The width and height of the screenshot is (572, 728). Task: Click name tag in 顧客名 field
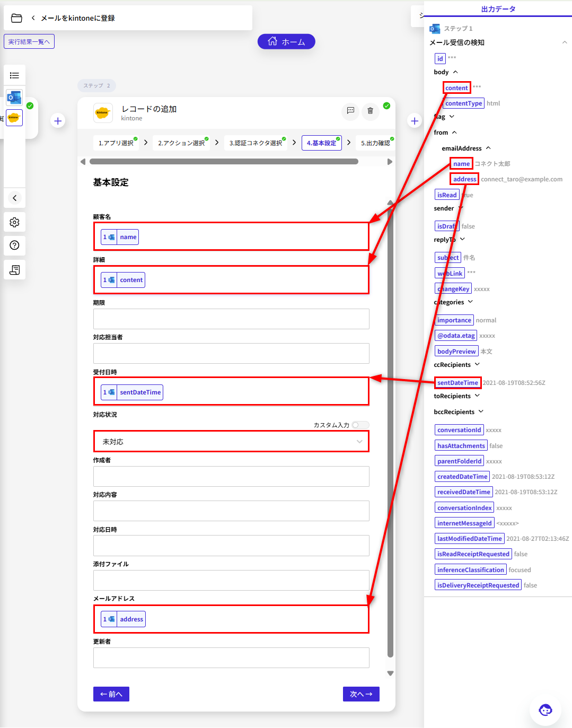tap(120, 237)
